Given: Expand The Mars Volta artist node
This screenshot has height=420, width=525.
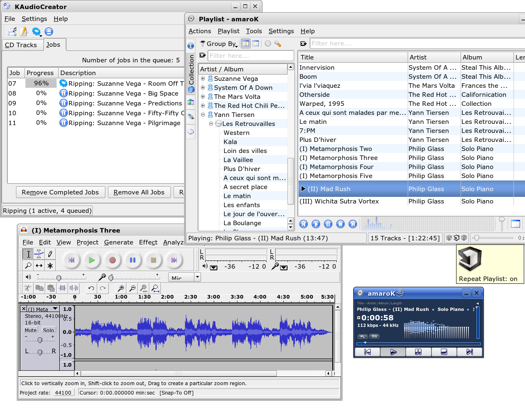Looking at the screenshot, I should (x=203, y=96).
